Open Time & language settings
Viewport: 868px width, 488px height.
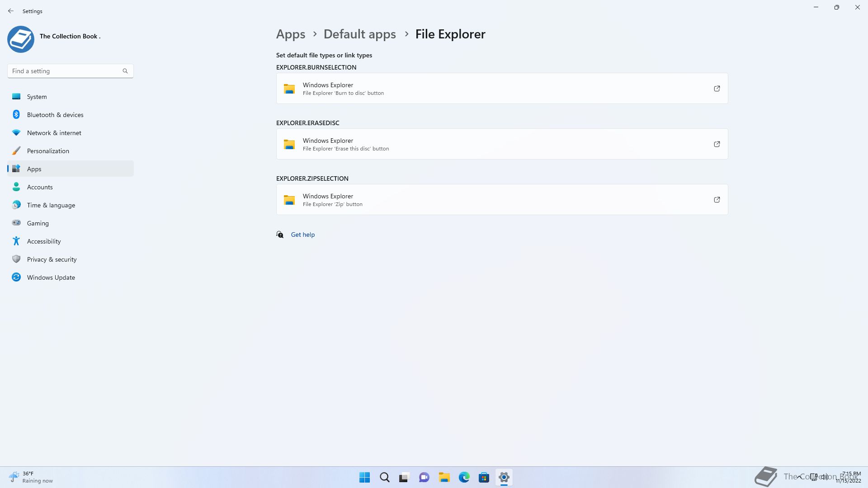click(x=71, y=205)
